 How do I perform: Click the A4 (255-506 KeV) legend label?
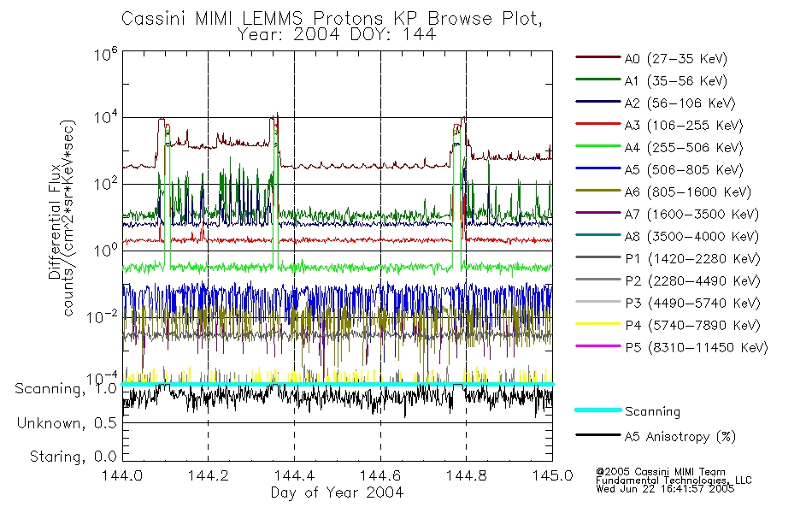(x=684, y=148)
